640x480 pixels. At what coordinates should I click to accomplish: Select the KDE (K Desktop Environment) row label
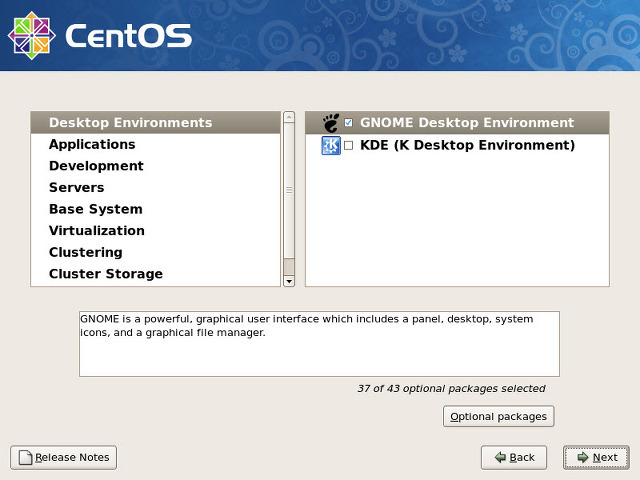coord(467,145)
